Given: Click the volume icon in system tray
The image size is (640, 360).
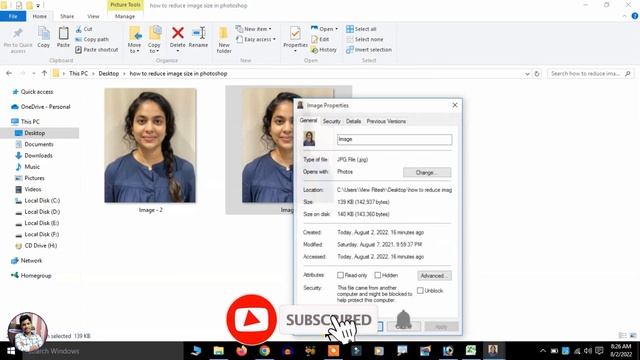Looking at the screenshot, I should [588, 351].
